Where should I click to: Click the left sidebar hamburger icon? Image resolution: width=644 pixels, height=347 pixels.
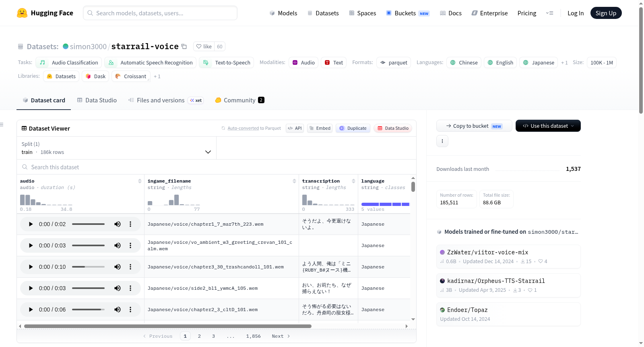[x=2, y=125]
